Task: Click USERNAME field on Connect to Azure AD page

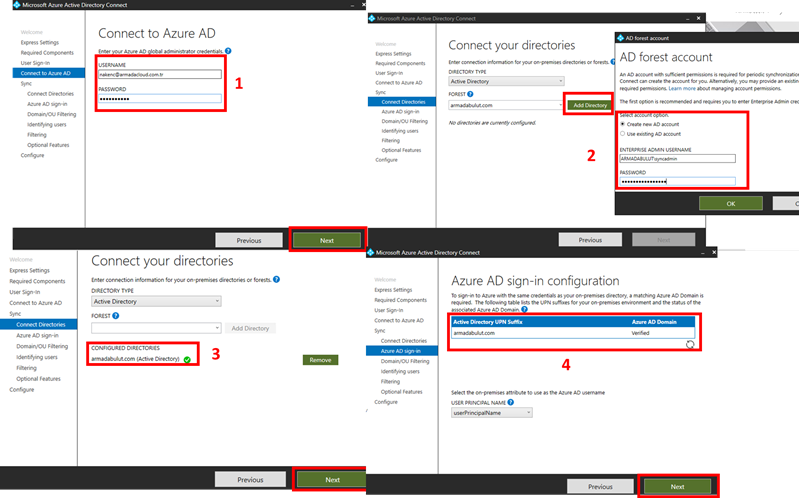Action: 160,74
